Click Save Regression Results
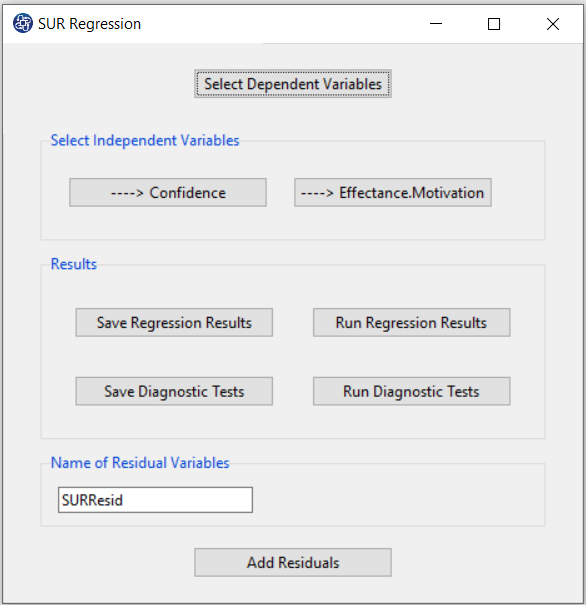This screenshot has width=586, height=605. click(x=174, y=322)
